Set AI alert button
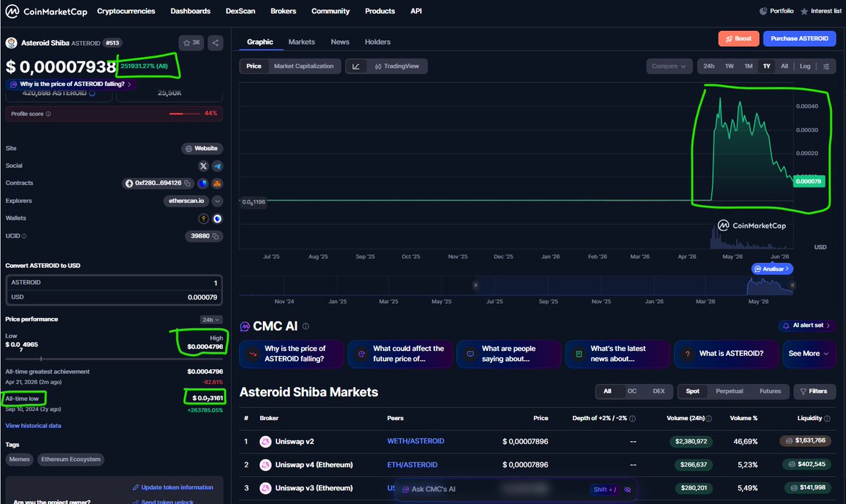Screen dimensions: 846x504 coord(807,326)
